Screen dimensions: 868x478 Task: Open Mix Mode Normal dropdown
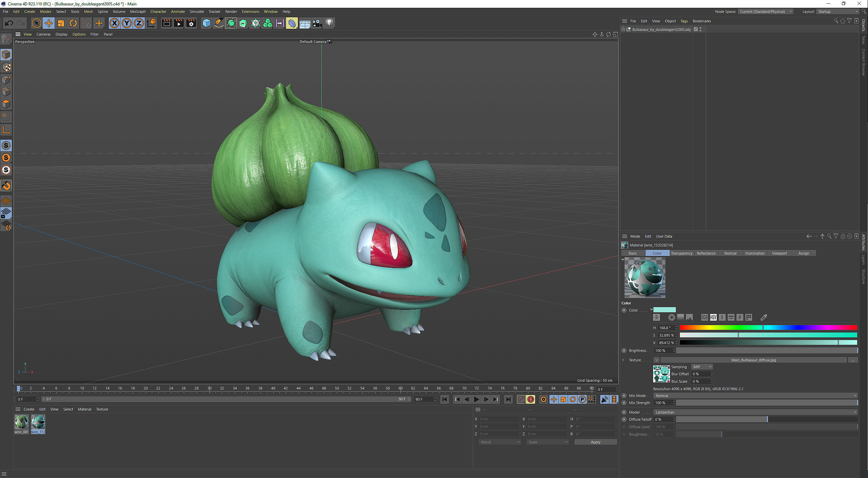coord(755,396)
